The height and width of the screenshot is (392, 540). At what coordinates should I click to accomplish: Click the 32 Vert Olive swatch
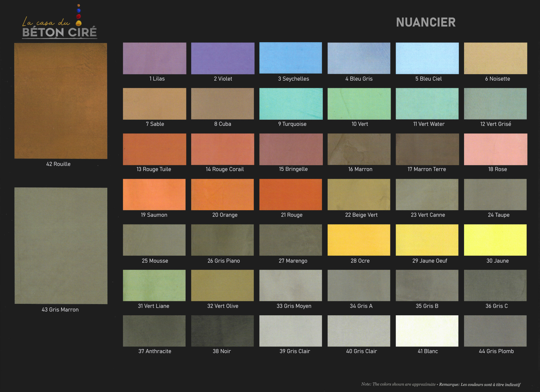point(222,285)
